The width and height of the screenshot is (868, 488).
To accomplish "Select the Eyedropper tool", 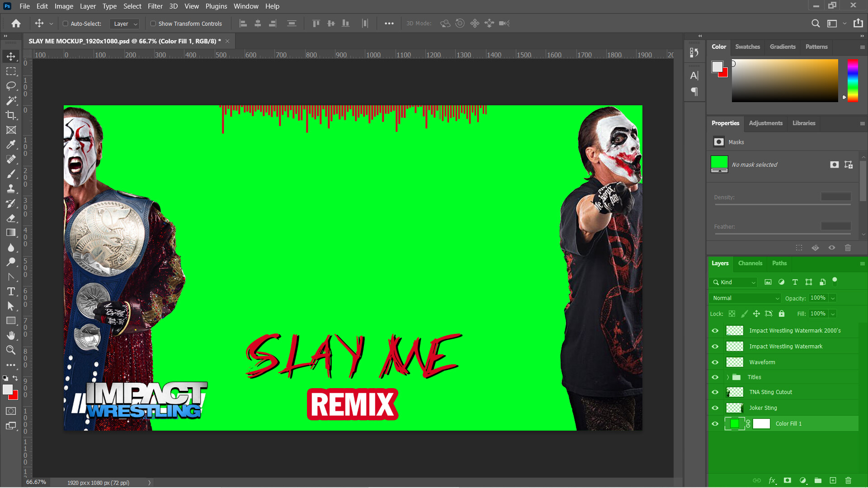I will coord(11,145).
